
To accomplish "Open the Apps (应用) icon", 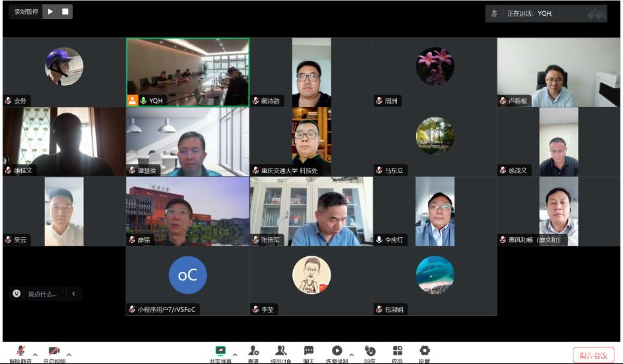I will click(397, 351).
